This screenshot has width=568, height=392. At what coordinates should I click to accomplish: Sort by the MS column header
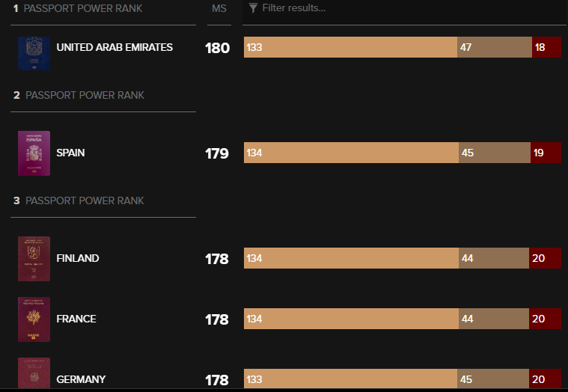219,8
